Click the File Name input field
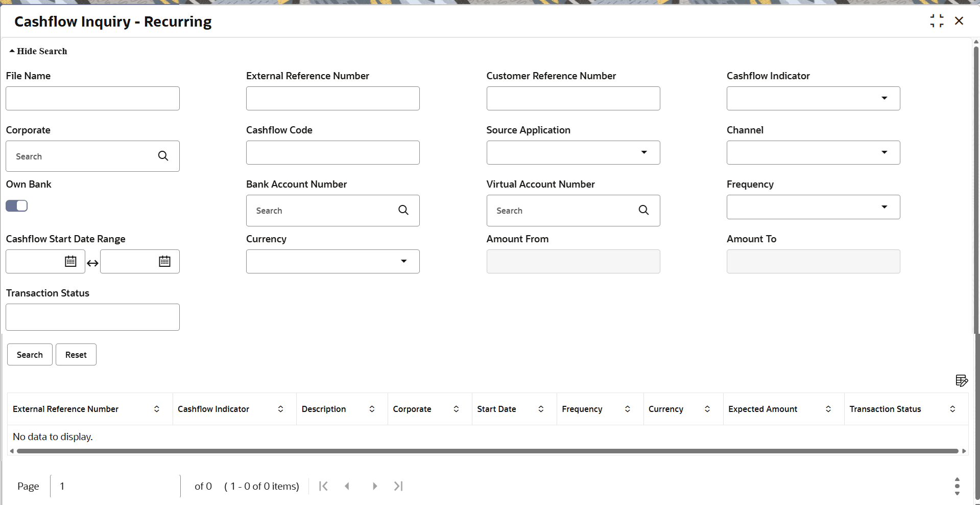Image resolution: width=980 pixels, height=505 pixels. (92, 98)
